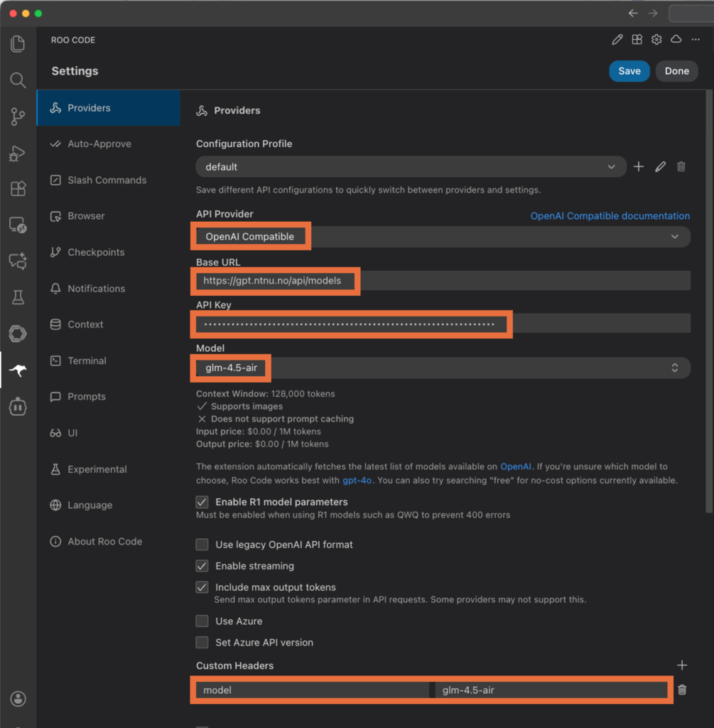Open the OpenAI Compatible documentation link
714x728 pixels.
tap(610, 216)
